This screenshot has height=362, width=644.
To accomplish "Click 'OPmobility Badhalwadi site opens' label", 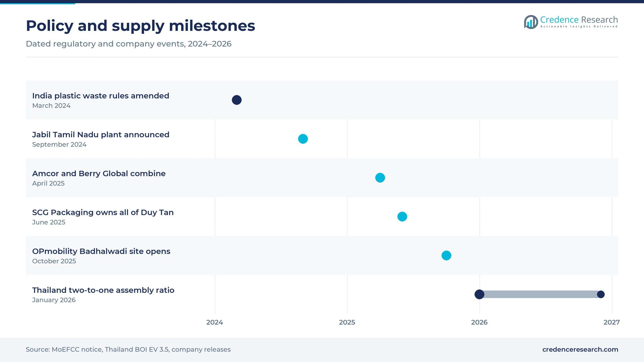I will 101,251.
